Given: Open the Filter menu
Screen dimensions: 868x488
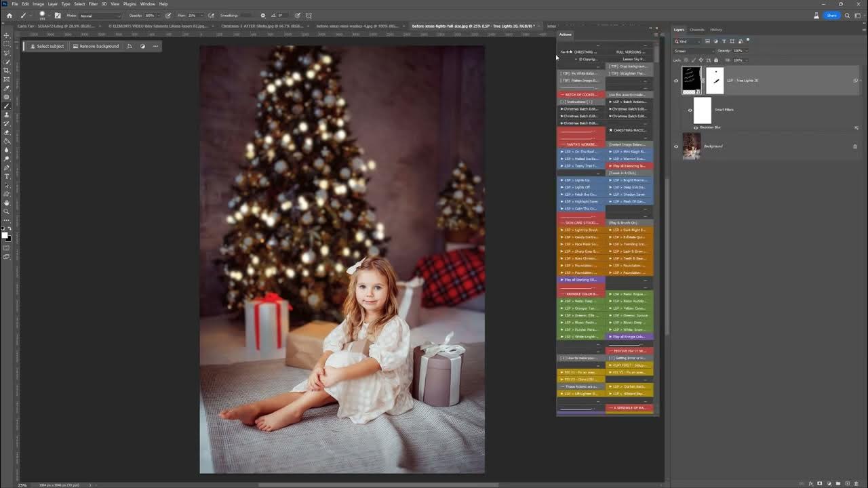Looking at the screenshot, I should [x=93, y=4].
